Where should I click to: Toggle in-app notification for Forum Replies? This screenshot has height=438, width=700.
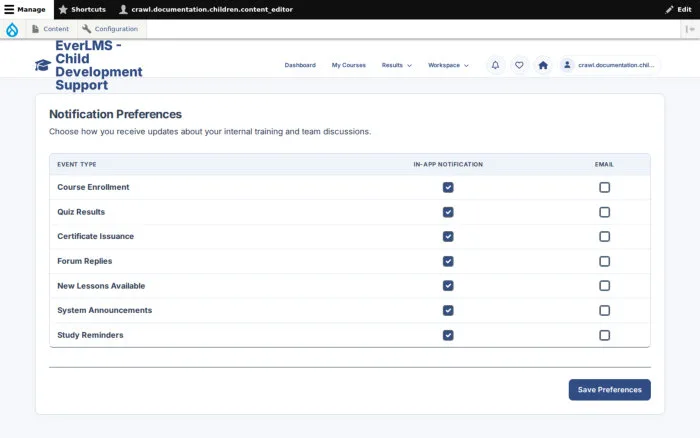448,261
